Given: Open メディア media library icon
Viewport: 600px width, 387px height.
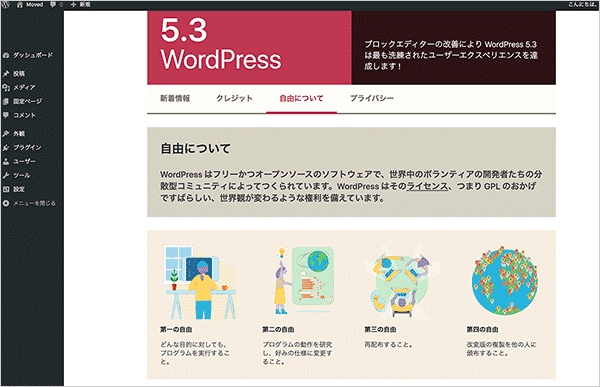Looking at the screenshot, I should 6,87.
